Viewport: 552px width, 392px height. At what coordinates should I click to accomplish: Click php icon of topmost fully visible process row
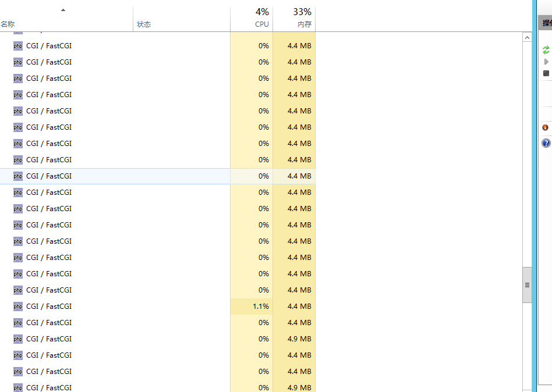18,46
